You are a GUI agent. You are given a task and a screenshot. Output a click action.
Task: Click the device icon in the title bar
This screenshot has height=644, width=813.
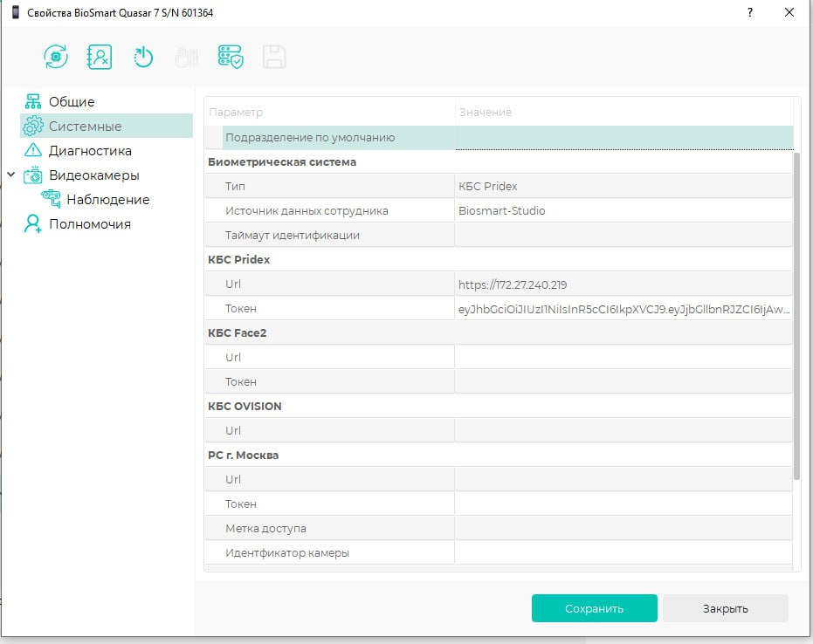tap(16, 12)
